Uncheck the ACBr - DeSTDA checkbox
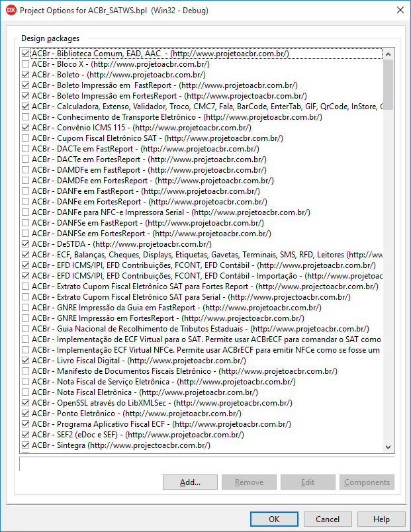 pos(25,244)
